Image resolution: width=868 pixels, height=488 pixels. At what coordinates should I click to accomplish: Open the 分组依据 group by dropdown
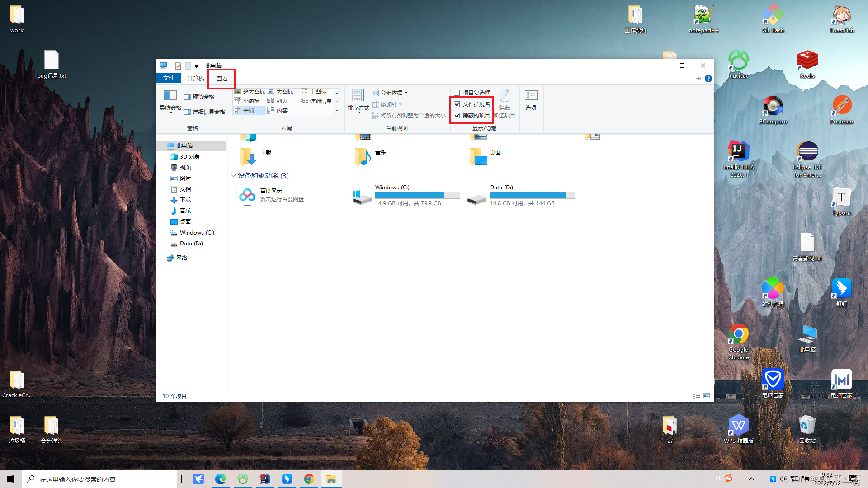point(391,93)
